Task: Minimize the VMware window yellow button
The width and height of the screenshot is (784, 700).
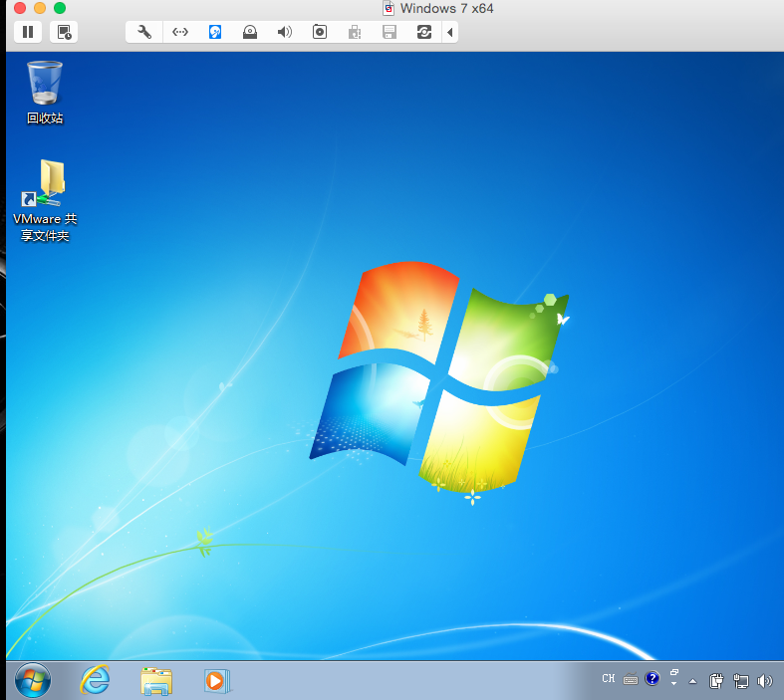Action: 40,8
